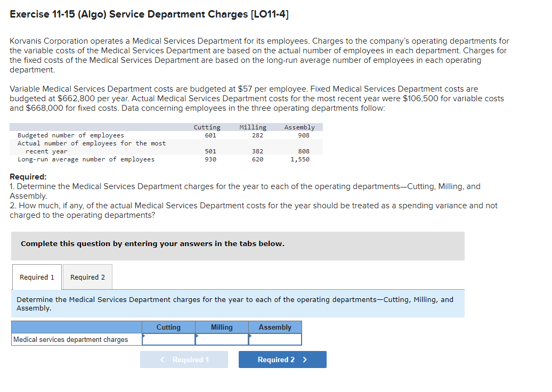Click the red marker in the Assembly input cell
Viewport: 552px width, 392px height.
pos(250,336)
